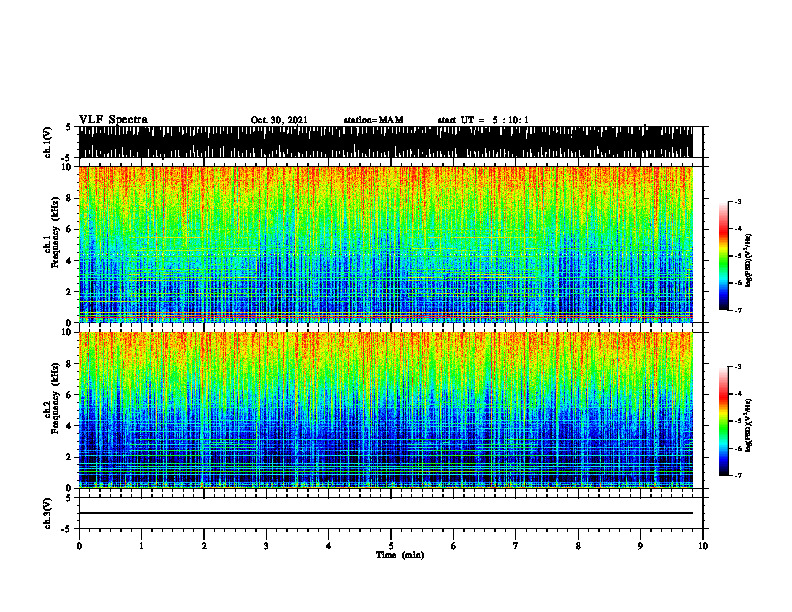Click the "3" time axis tick label
This screenshot has width=792, height=612.
pyautogui.click(x=266, y=546)
